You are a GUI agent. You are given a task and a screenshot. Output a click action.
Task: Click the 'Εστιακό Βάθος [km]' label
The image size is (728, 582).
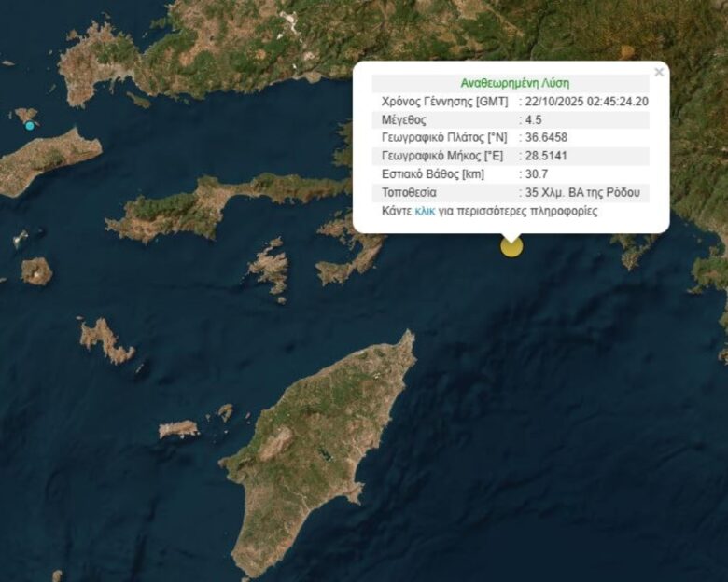pyautogui.click(x=431, y=174)
